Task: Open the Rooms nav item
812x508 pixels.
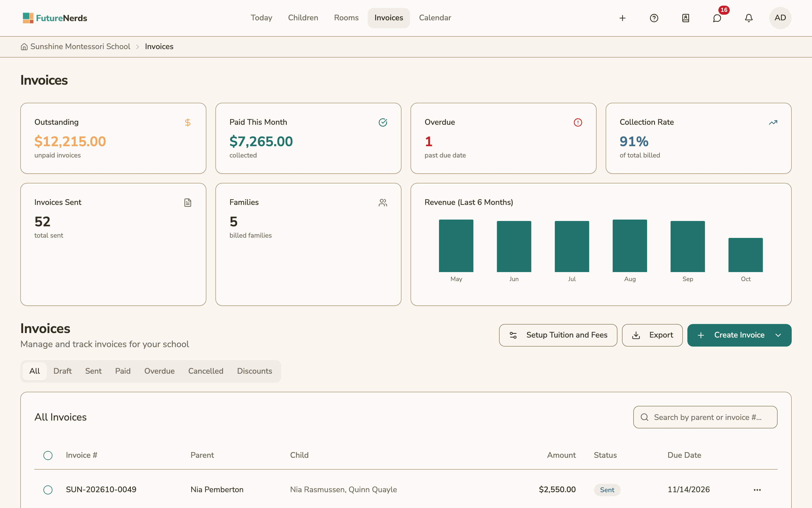Action: 346,18
